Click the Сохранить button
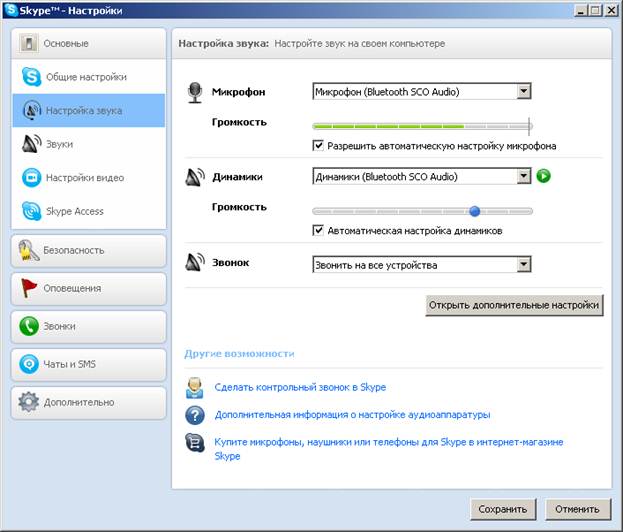The image size is (623, 532). click(503, 509)
